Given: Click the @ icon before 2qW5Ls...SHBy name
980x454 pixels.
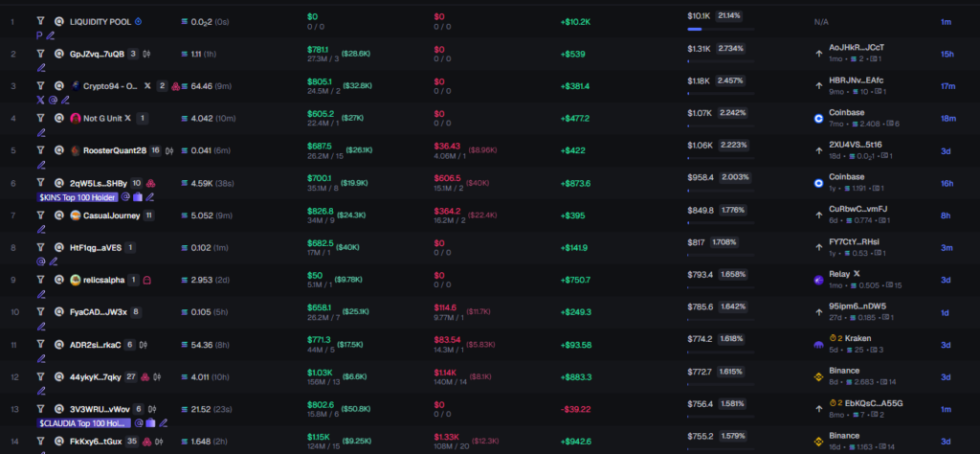Looking at the screenshot, I should pyautogui.click(x=59, y=183).
